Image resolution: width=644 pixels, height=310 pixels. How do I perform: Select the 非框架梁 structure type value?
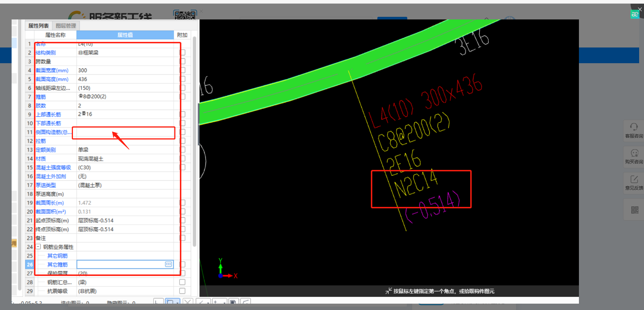click(88, 53)
